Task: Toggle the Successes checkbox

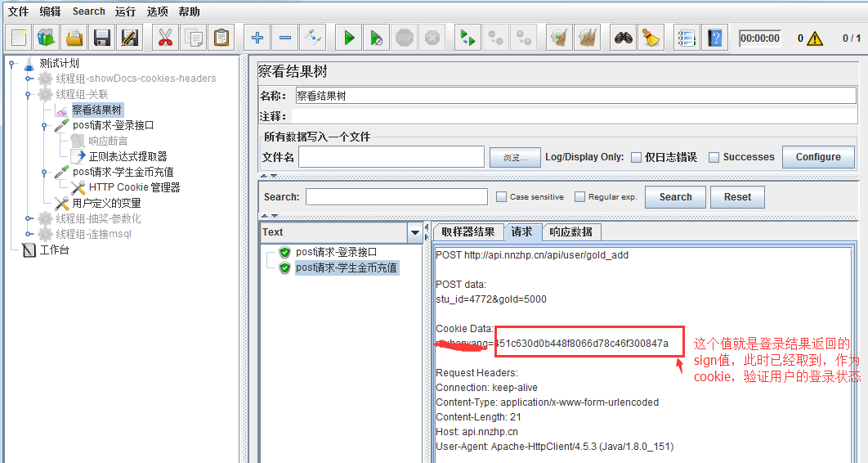Action: pos(714,157)
